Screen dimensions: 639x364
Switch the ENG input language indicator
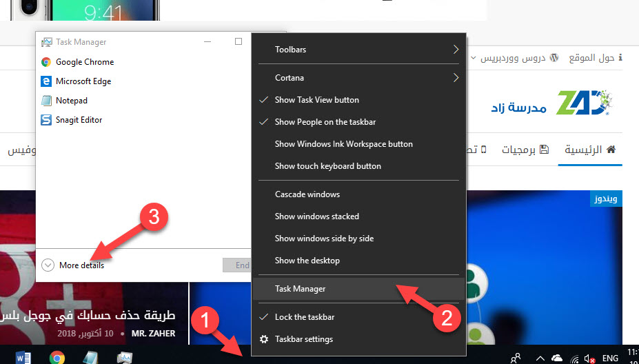pyautogui.click(x=610, y=358)
